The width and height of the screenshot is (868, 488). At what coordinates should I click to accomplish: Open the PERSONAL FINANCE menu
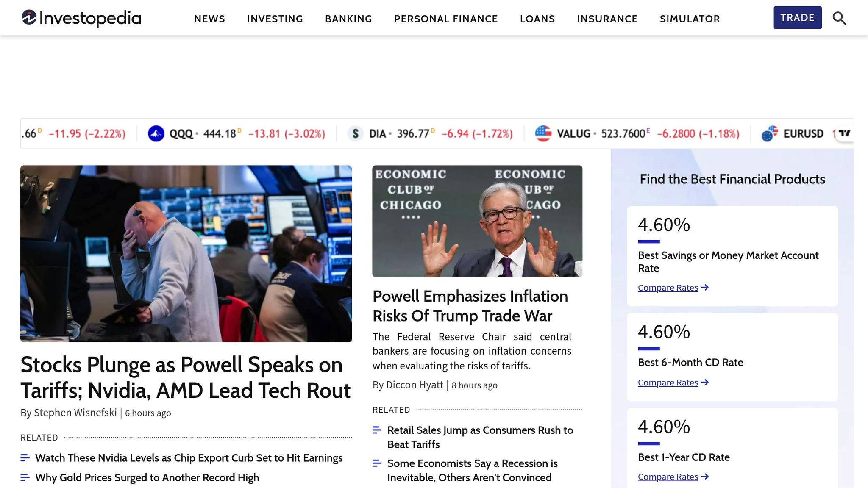tap(445, 19)
